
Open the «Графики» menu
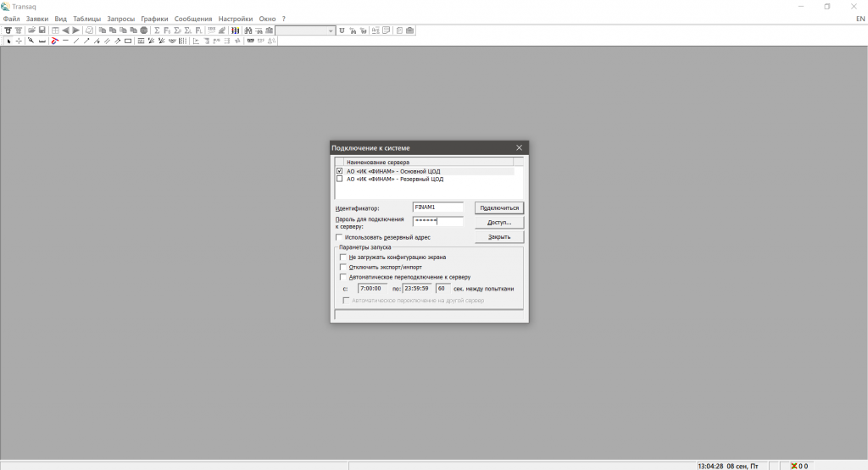[154, 19]
